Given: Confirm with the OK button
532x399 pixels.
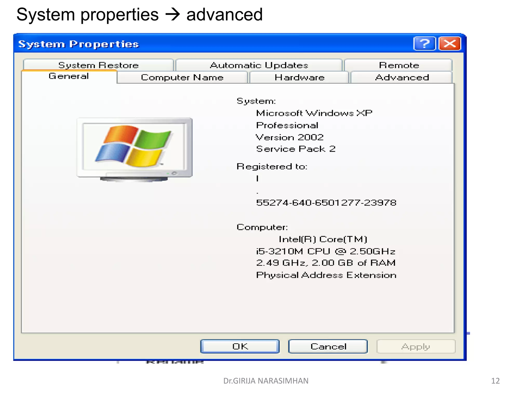Looking at the screenshot, I should coord(240,346).
